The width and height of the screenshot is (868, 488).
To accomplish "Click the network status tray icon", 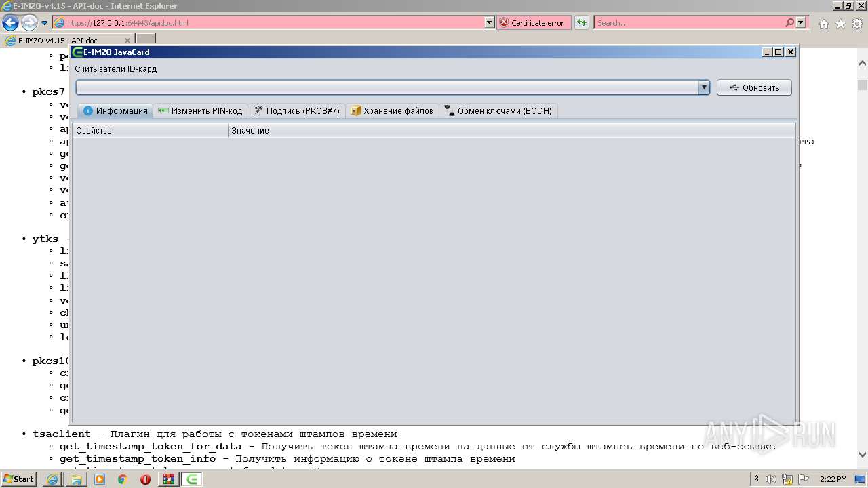I will (787, 479).
